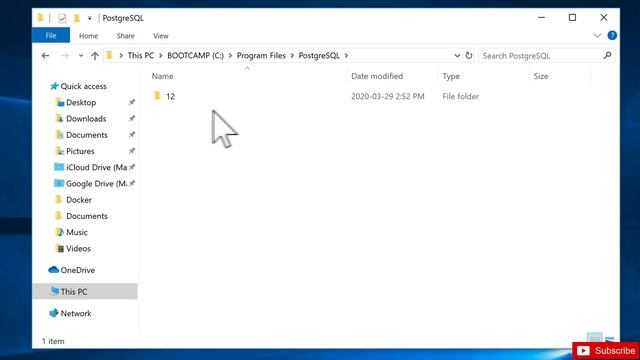
Task: Select Quick access in navigation pane
Action: pos(83,86)
